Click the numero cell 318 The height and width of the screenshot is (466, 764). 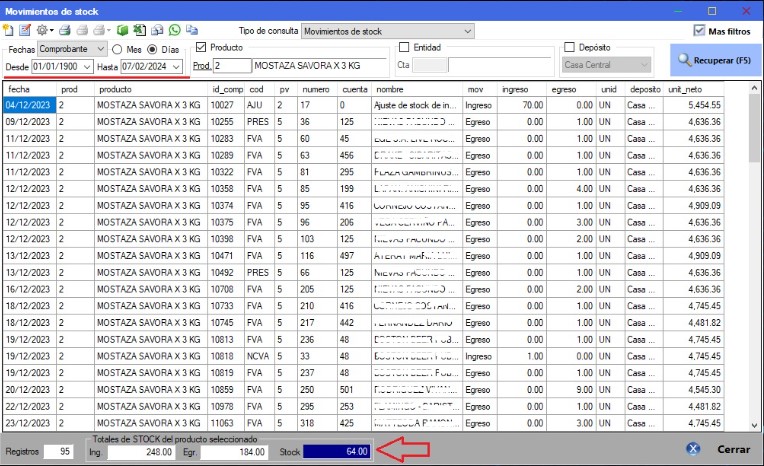click(x=317, y=423)
